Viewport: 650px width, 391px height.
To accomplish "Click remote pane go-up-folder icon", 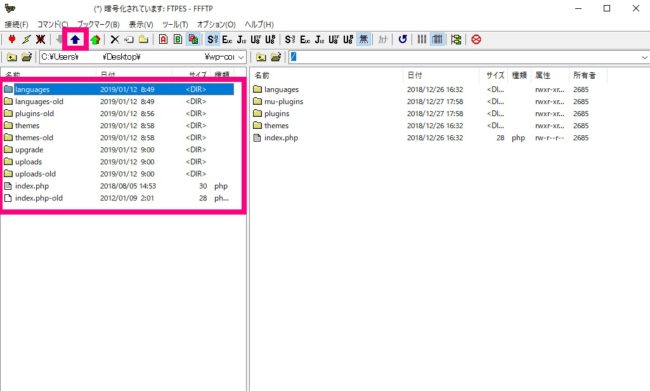I will [x=261, y=57].
